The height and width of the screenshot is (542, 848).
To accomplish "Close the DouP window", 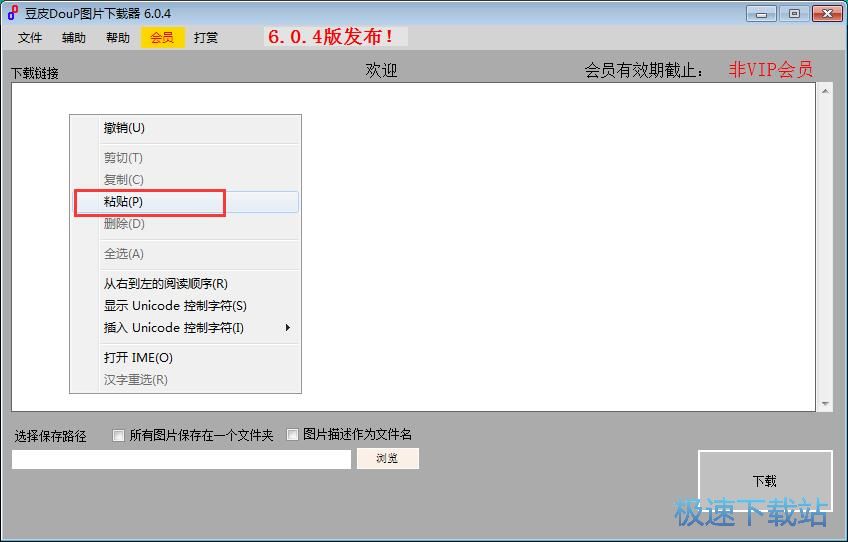I will tap(827, 14).
